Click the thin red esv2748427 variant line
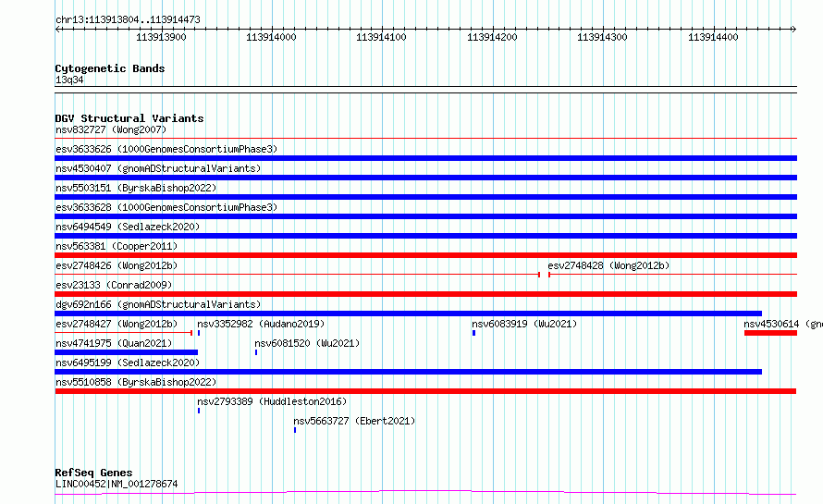The height and width of the screenshot is (504, 823). coord(124,333)
